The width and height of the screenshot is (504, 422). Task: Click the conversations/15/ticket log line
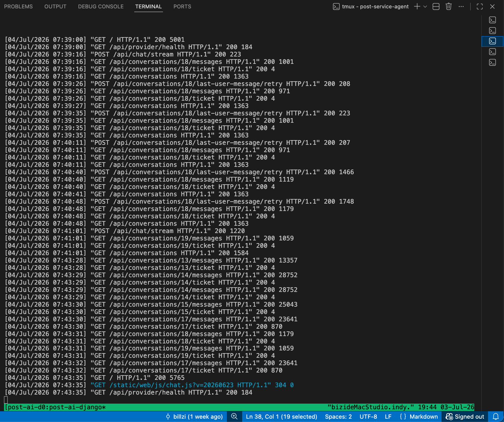140,312
